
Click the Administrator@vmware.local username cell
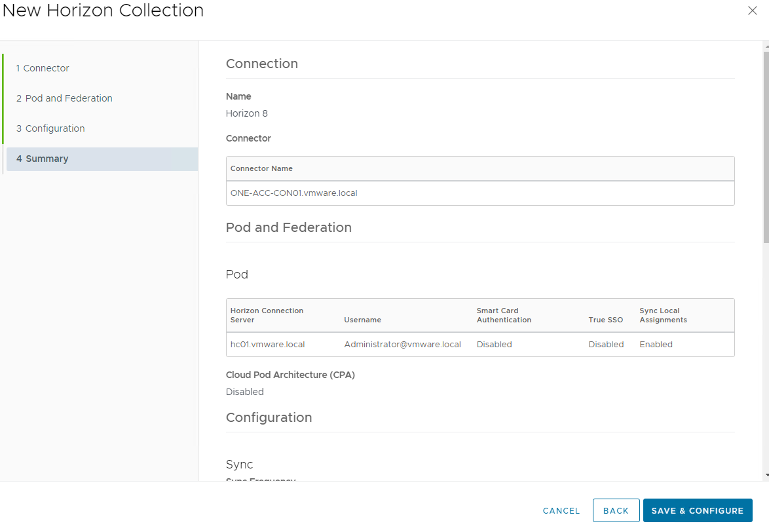pos(402,344)
